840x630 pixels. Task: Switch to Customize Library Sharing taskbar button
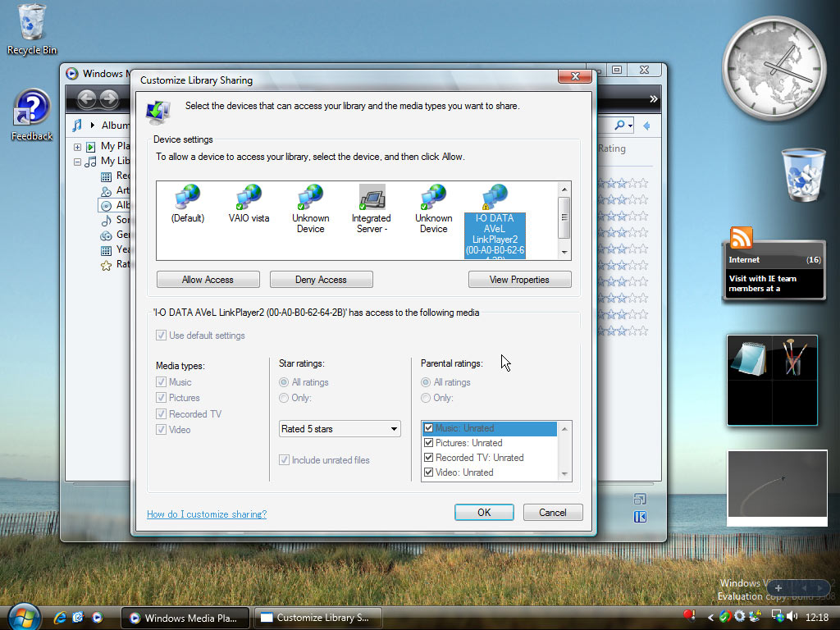(318, 618)
